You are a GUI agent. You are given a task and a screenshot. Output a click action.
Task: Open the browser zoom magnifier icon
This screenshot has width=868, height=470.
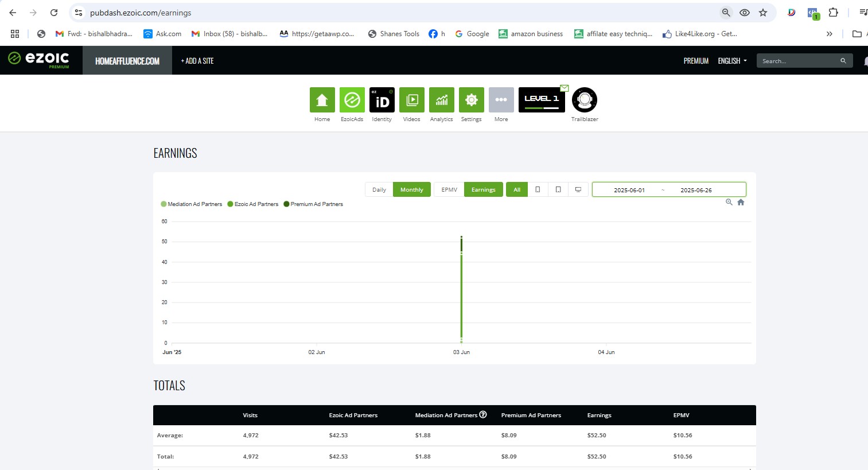pyautogui.click(x=726, y=13)
